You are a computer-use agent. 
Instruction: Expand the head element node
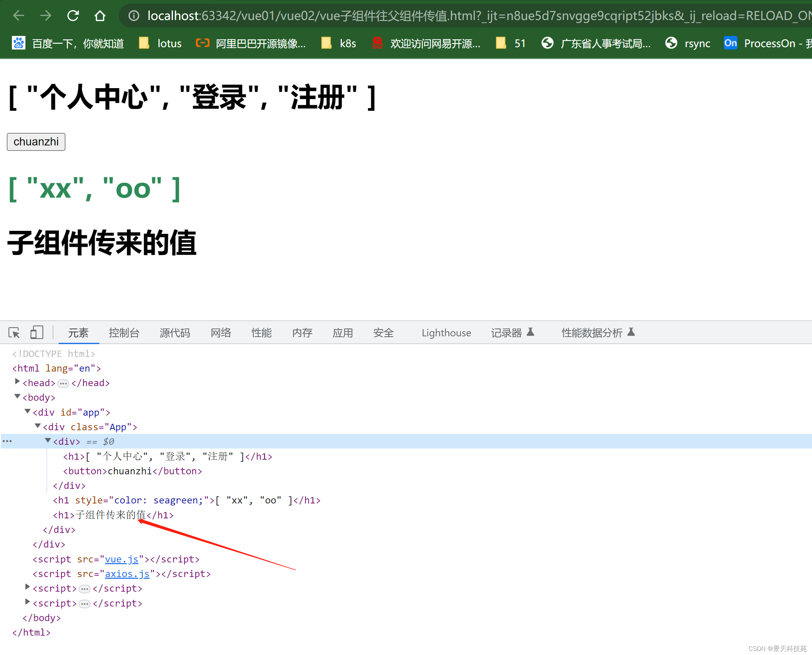(17, 382)
